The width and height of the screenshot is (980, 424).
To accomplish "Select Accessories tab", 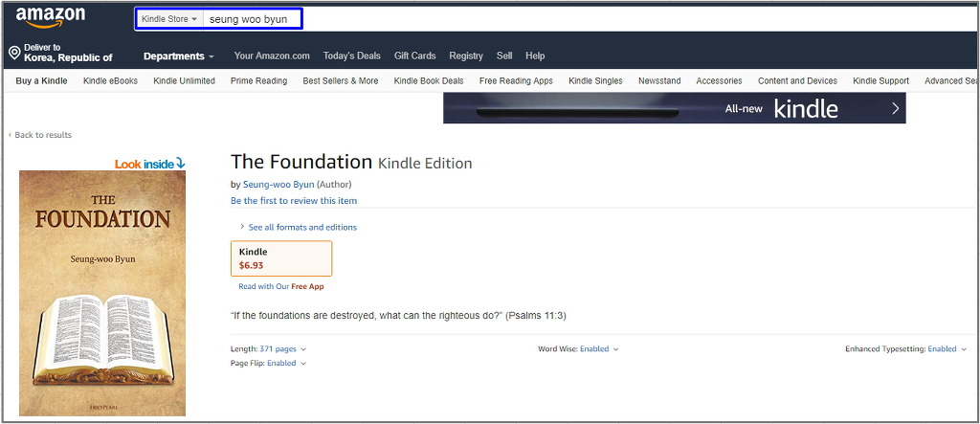I will (x=720, y=80).
